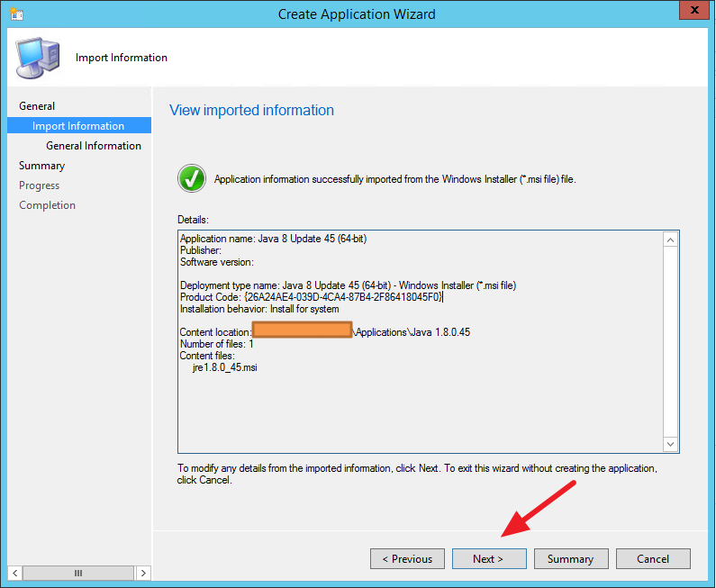Close the Create Application Wizard window

(x=694, y=10)
